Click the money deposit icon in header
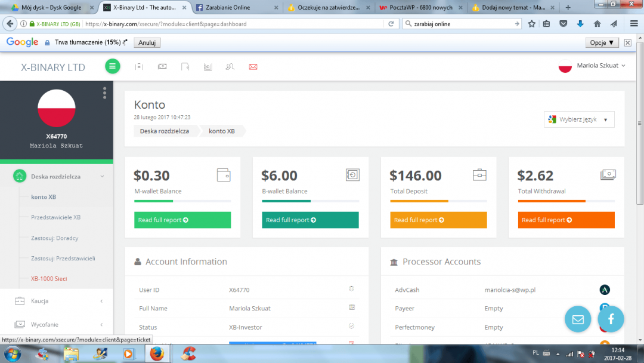644x363 pixels. tap(162, 66)
